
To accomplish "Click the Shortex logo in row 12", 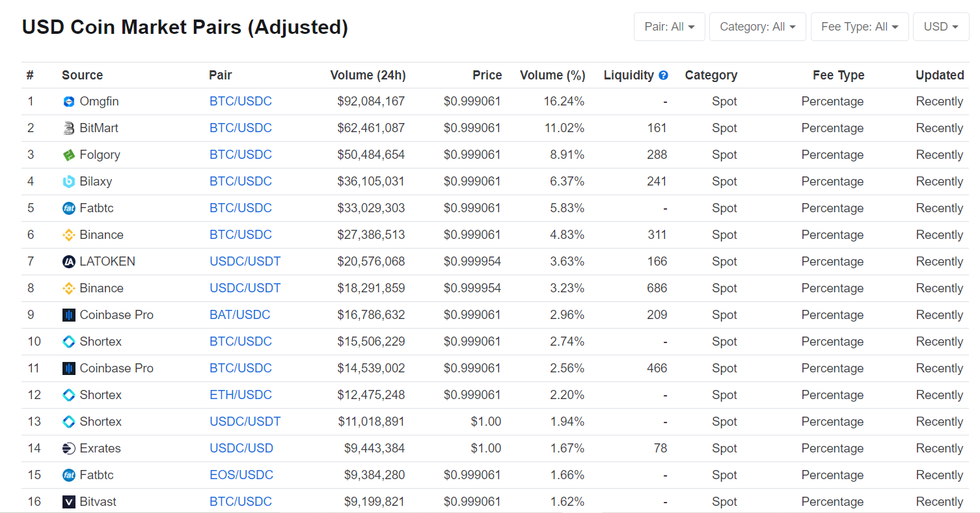I will tap(69, 395).
